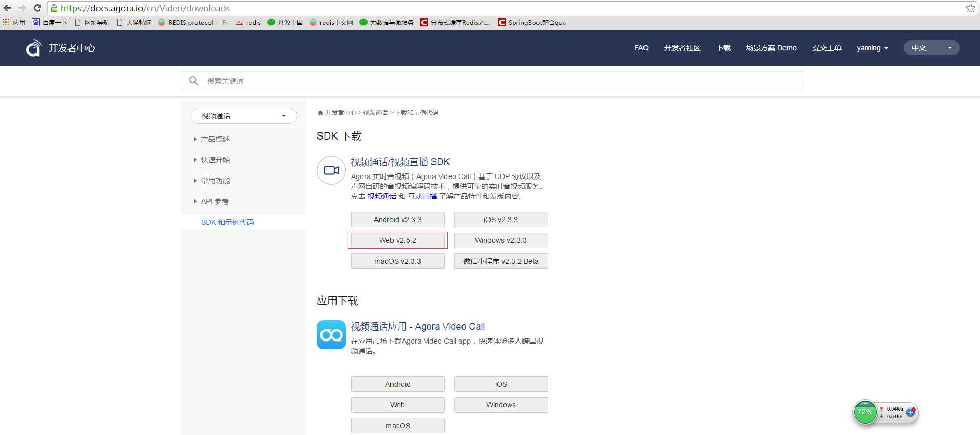
Task: Open FAQ in the top navigation
Action: tap(641, 48)
